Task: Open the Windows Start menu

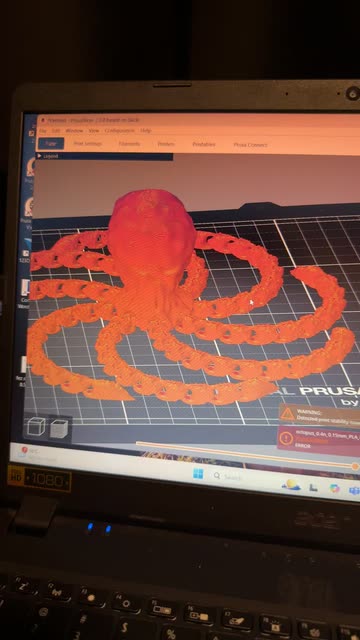Action: (x=198, y=474)
